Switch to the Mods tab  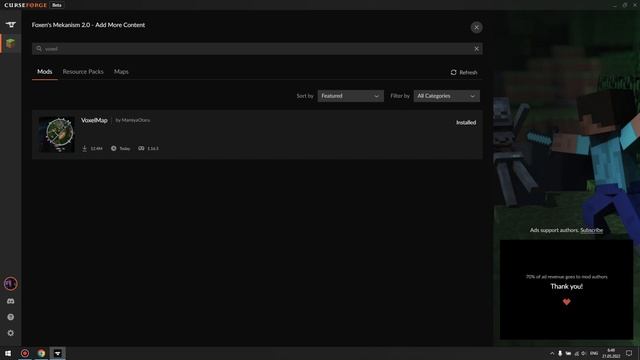point(45,71)
